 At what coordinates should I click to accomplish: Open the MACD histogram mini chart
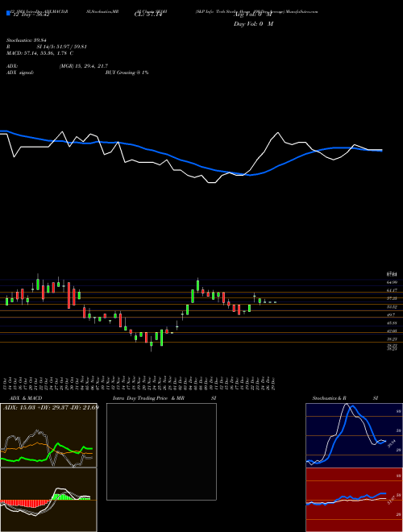pyautogui.click(x=48, y=500)
